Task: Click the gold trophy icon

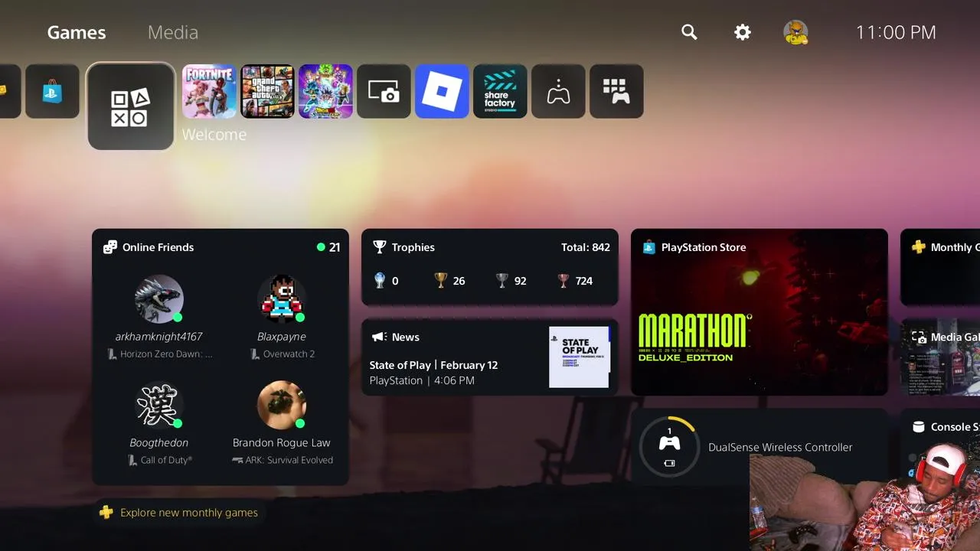Action: tap(440, 281)
